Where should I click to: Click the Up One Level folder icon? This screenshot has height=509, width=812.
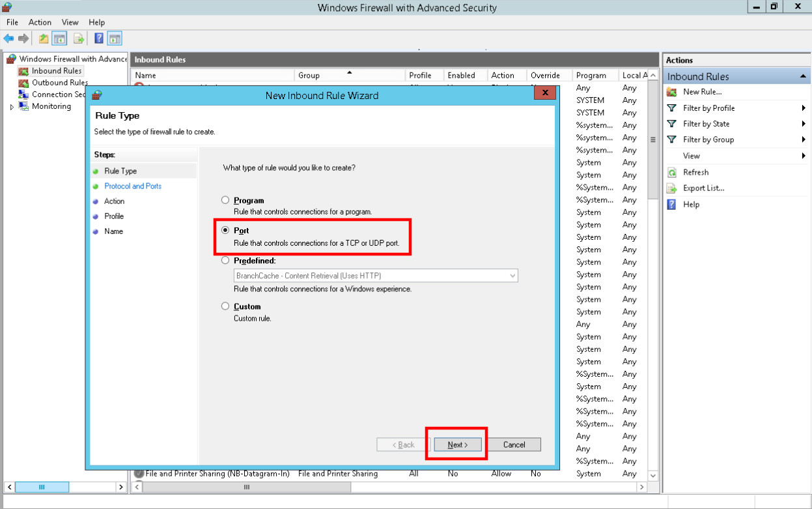point(44,38)
